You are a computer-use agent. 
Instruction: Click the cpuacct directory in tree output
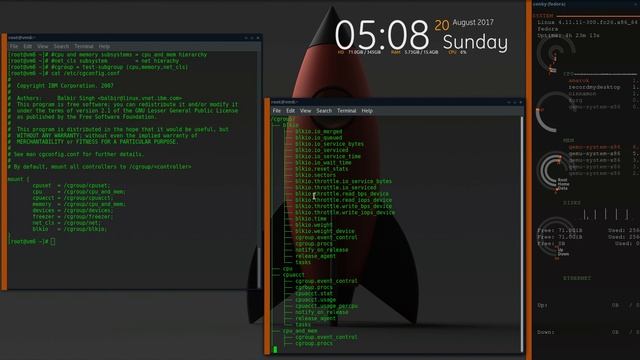(x=293, y=275)
